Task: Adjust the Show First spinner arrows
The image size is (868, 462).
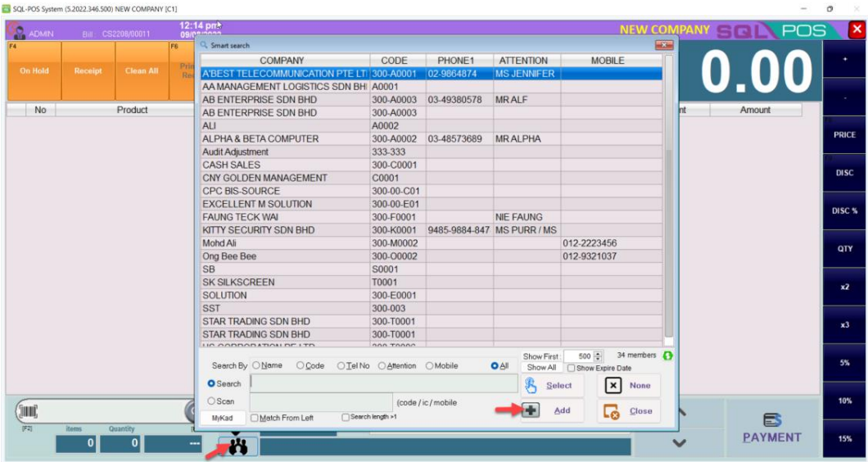Action: click(x=598, y=356)
